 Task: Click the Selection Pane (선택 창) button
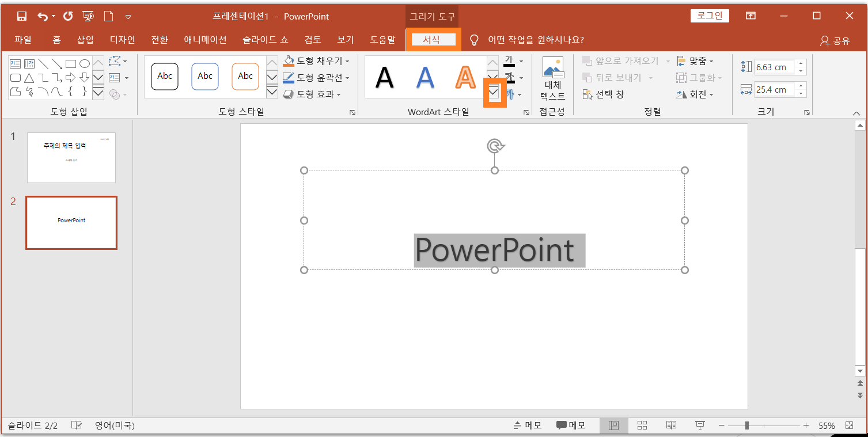click(x=603, y=94)
